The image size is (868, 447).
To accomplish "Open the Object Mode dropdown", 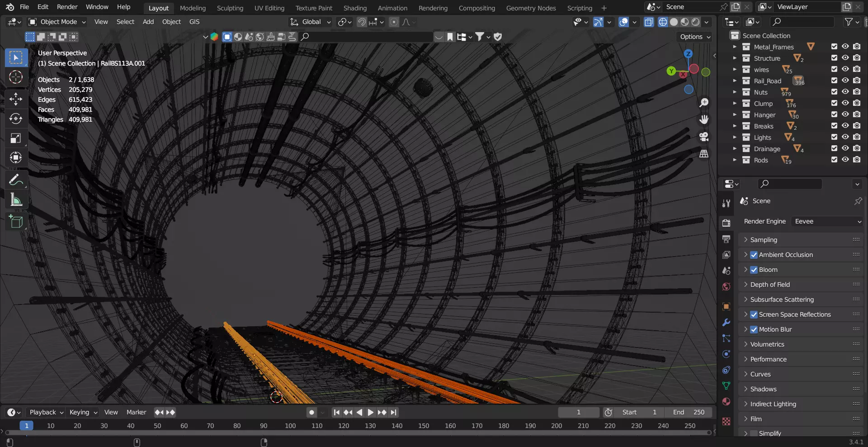I will 57,22.
